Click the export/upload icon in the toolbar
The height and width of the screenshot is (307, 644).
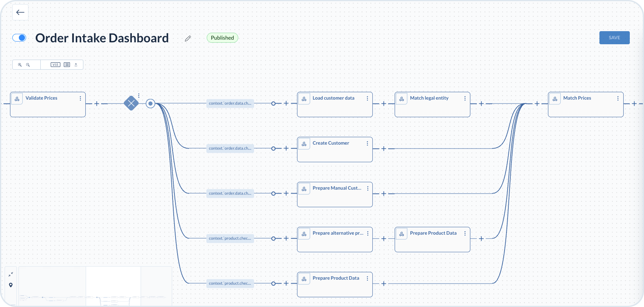pyautogui.click(x=76, y=65)
